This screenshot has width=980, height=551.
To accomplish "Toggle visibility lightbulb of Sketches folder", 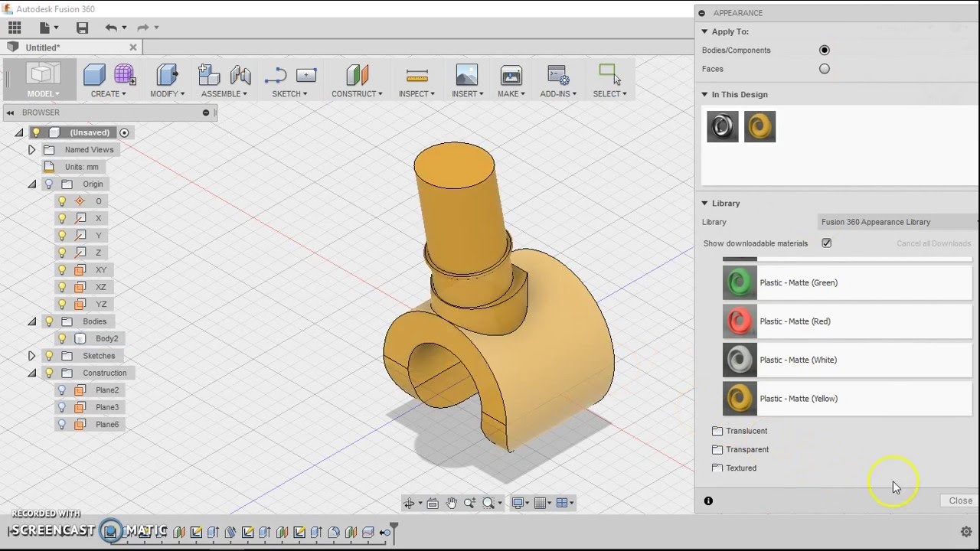I will coord(49,355).
